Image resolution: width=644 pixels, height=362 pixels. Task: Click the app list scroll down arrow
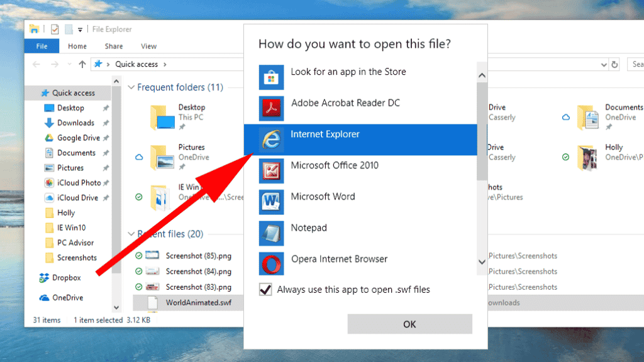click(x=482, y=262)
